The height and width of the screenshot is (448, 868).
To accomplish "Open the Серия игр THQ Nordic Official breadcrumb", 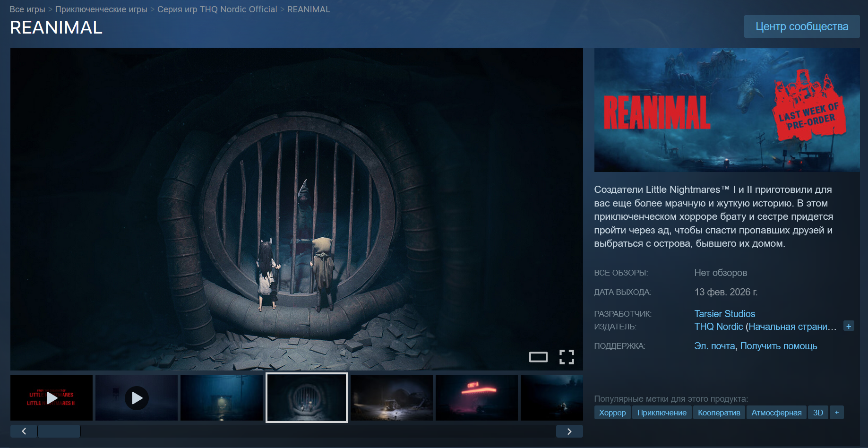I will pos(217,9).
